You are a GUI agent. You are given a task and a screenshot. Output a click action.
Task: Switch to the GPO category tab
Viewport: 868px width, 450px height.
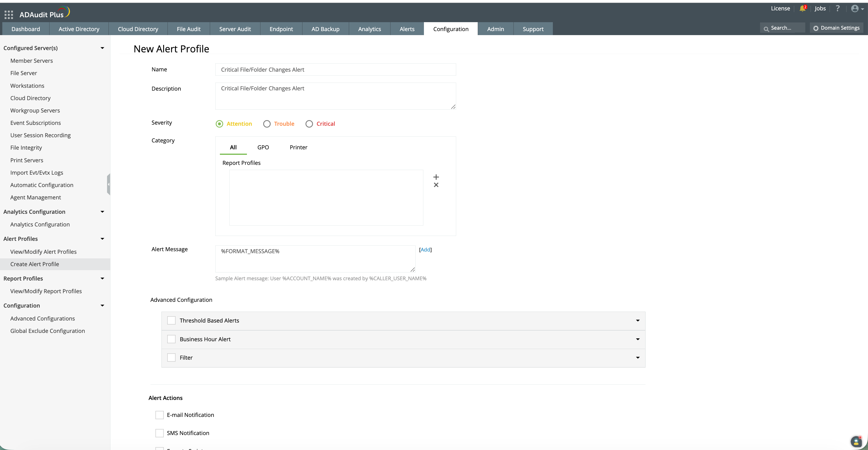click(x=263, y=147)
